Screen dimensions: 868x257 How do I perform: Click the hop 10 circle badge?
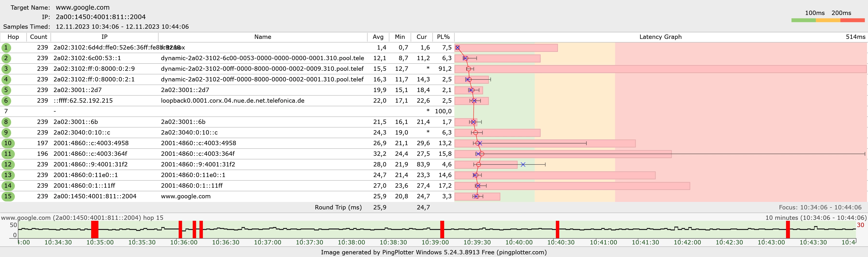pyautogui.click(x=8, y=143)
